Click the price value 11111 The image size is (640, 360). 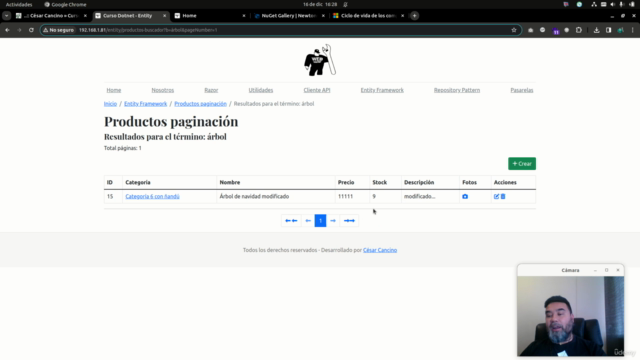pos(345,196)
